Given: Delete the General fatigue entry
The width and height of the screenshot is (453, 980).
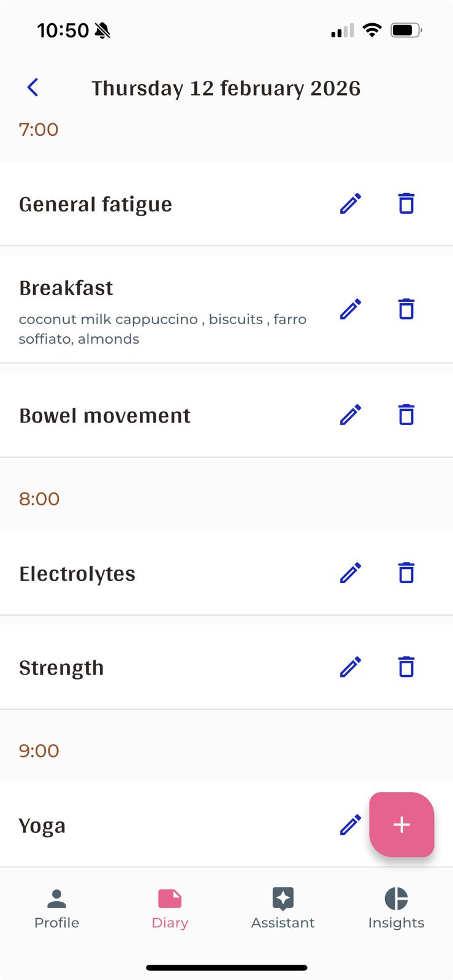Looking at the screenshot, I should (x=406, y=203).
